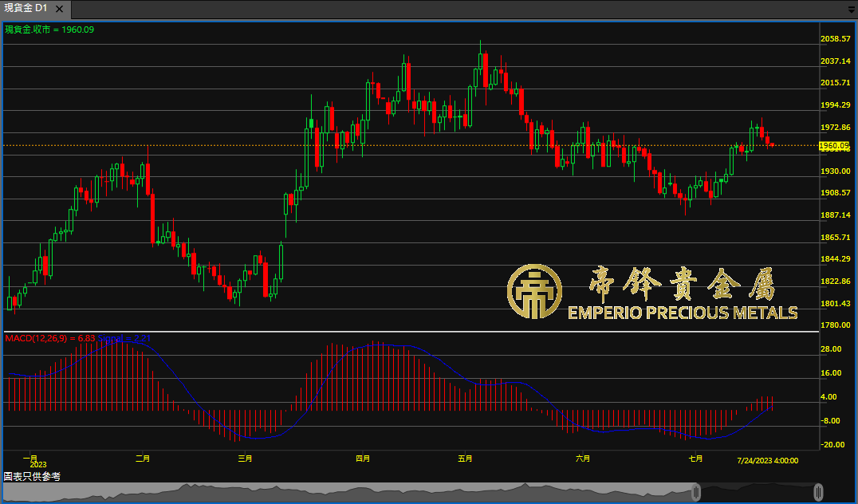
Task: Click the 1822.86 price axis label
Action: (836, 282)
